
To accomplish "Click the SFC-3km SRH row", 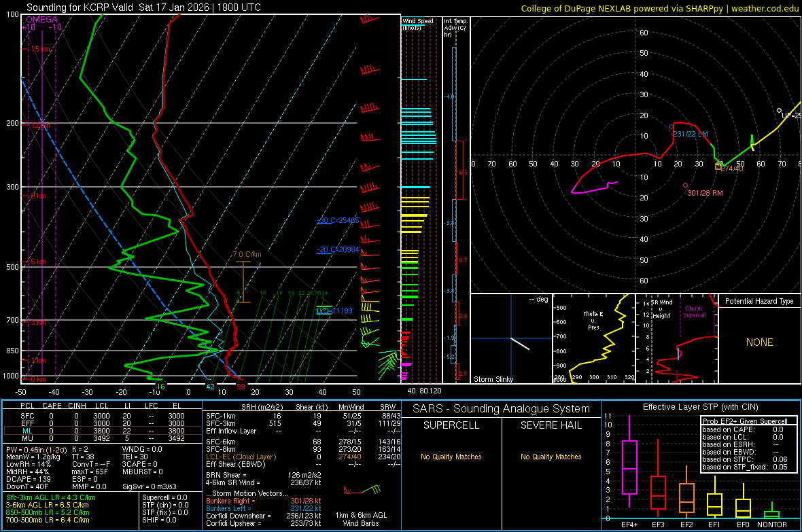I will [303, 423].
